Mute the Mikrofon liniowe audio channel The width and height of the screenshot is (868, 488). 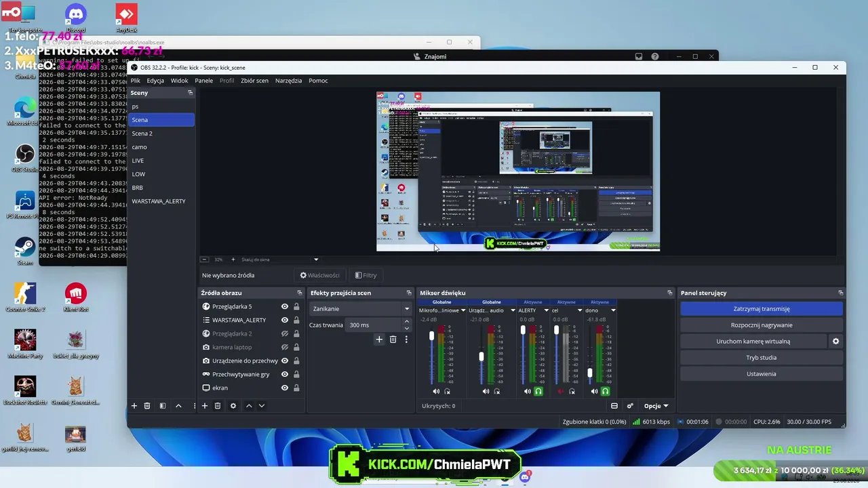pos(436,391)
